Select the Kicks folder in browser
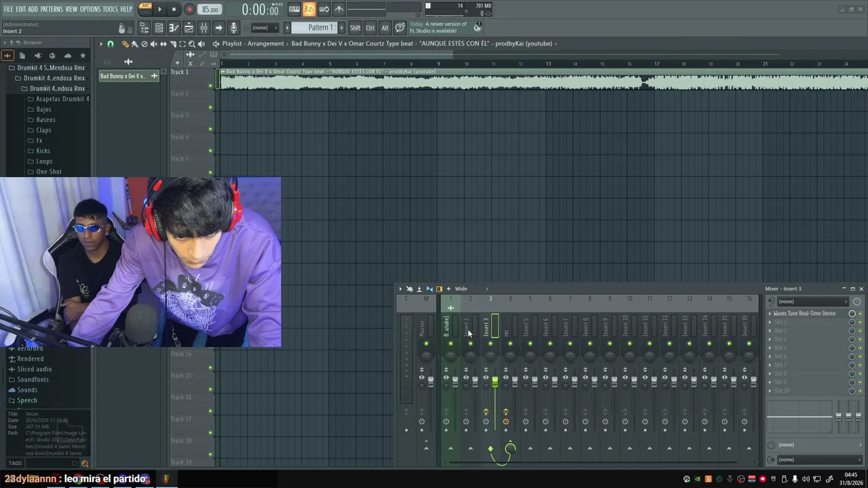Screen dimensions: 868x488 (x=43, y=151)
